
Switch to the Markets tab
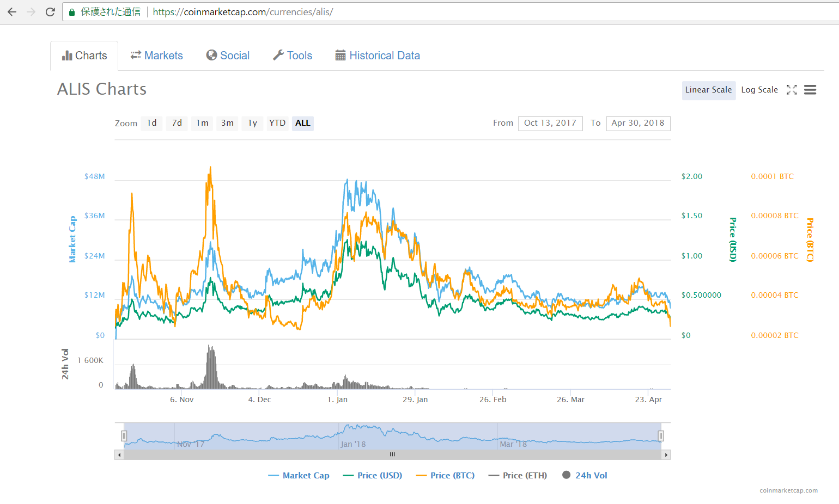157,56
